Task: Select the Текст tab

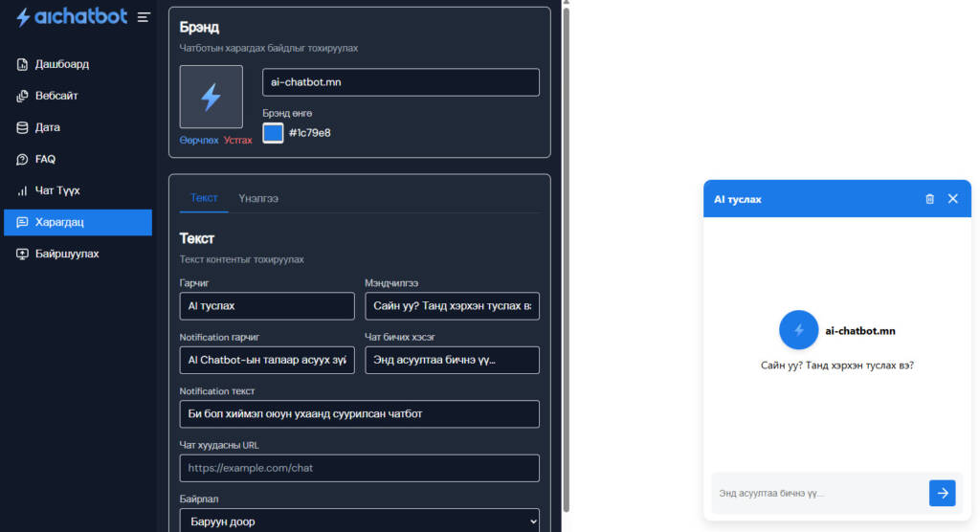Action: pos(204,198)
